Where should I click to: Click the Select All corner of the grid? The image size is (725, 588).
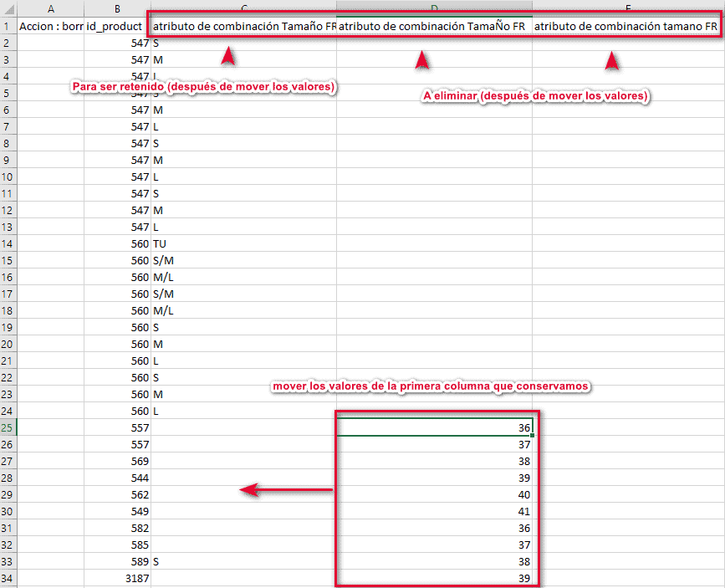point(8,8)
